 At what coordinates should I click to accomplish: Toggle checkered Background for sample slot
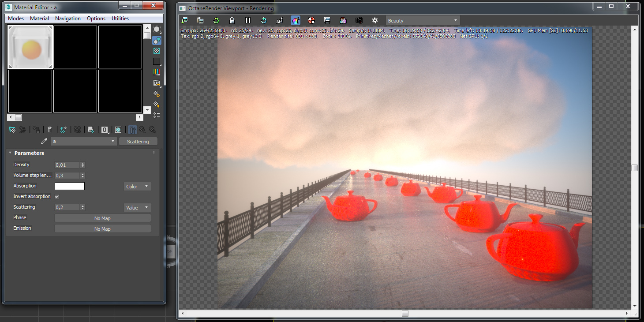157,51
